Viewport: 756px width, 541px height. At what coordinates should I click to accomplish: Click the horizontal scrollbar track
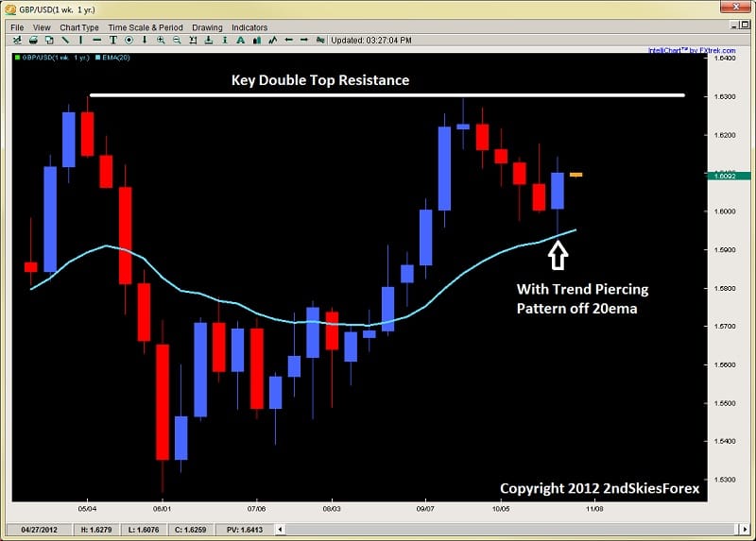pyautogui.click(x=511, y=530)
